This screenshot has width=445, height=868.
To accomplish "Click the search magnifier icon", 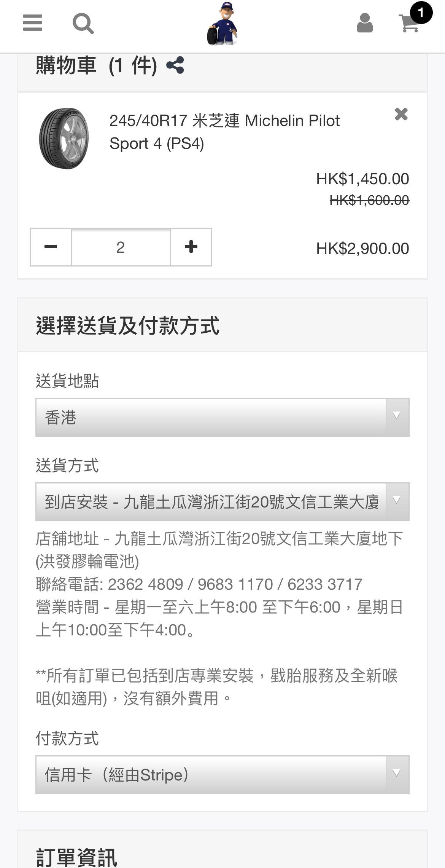I will click(x=83, y=24).
